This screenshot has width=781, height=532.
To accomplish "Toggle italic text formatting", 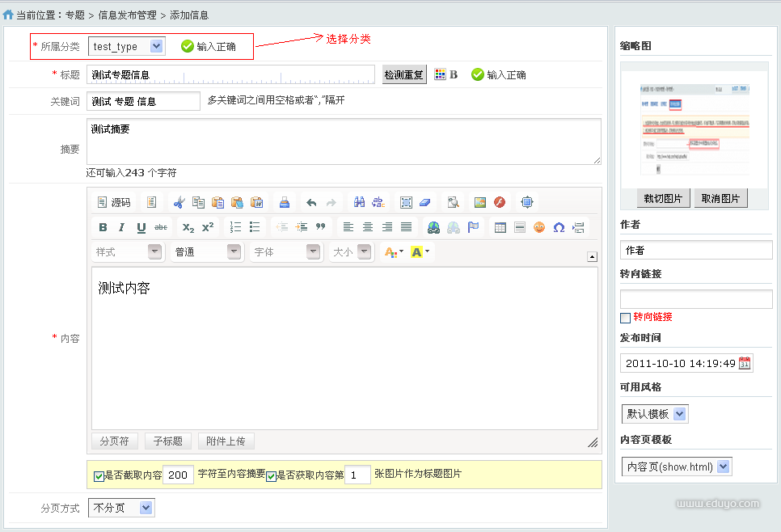I will pos(122,227).
